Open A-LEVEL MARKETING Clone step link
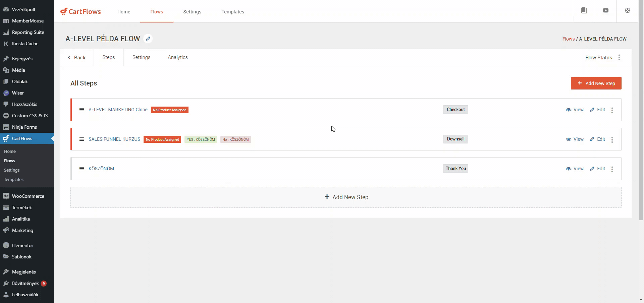The height and width of the screenshot is (303, 644). [x=118, y=110]
